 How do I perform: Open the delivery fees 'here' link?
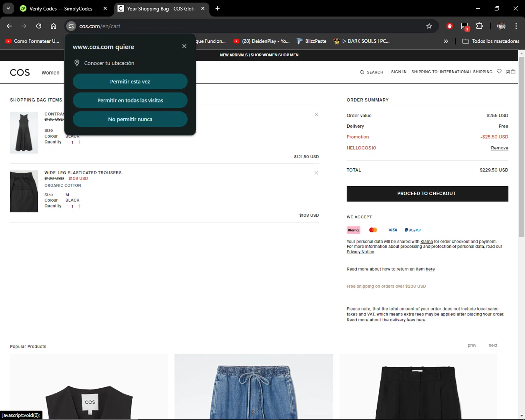(x=421, y=320)
